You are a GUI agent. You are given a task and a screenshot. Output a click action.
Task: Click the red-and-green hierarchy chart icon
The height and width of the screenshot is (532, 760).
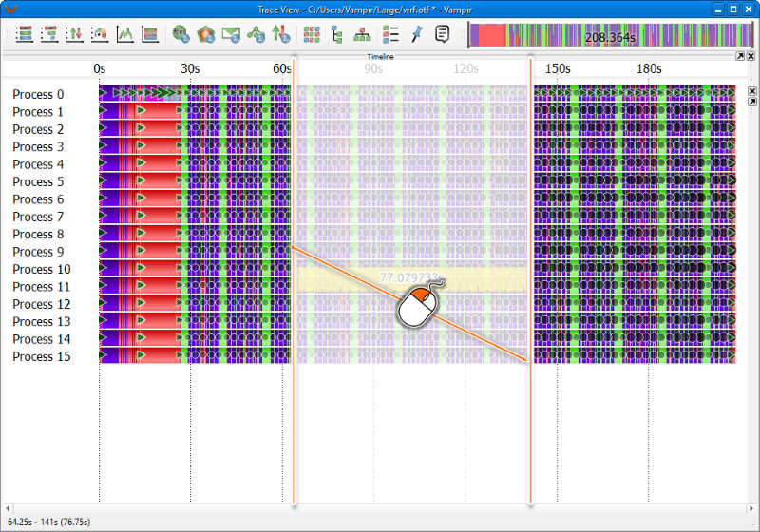362,34
